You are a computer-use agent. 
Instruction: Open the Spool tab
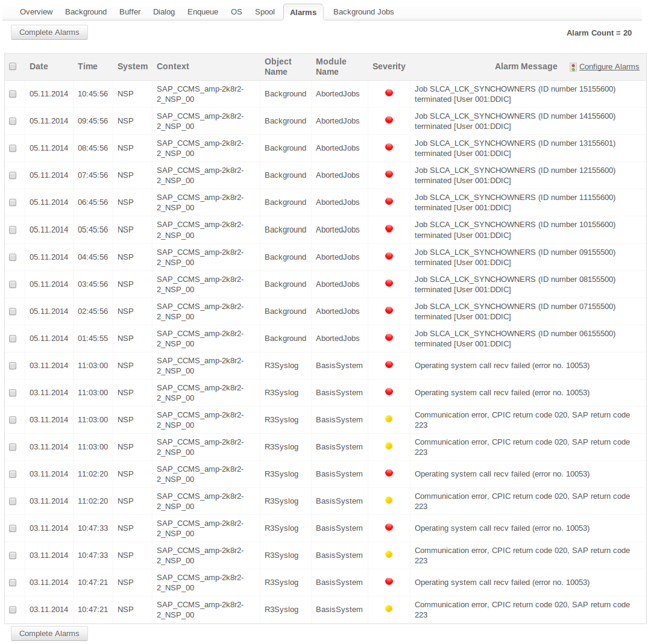(265, 12)
